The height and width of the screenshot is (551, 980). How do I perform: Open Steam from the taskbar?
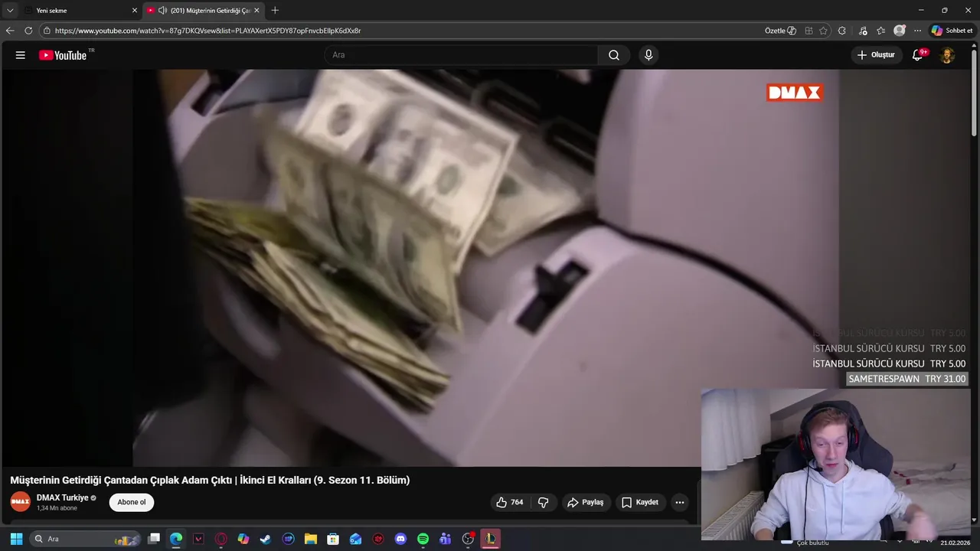tap(266, 539)
